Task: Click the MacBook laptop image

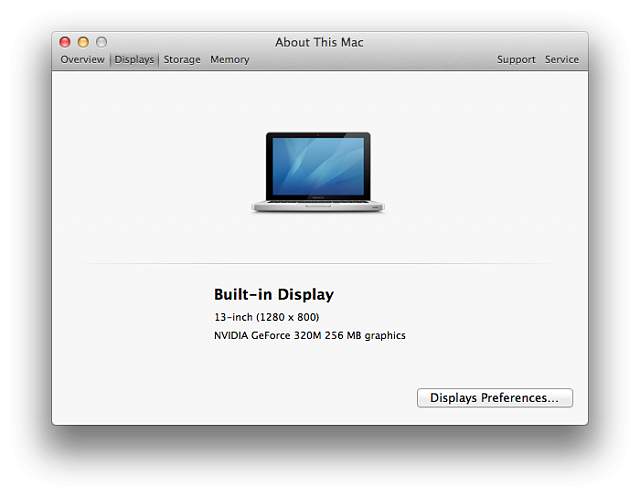Action: coord(318,172)
